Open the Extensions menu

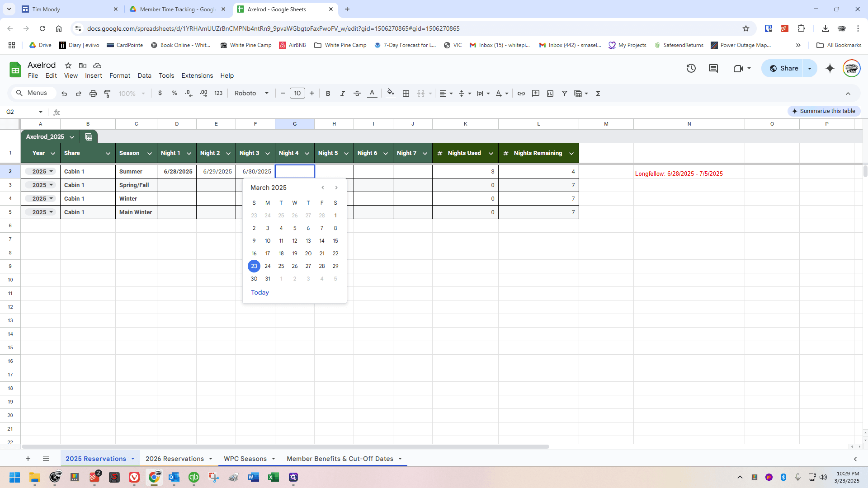pos(197,75)
